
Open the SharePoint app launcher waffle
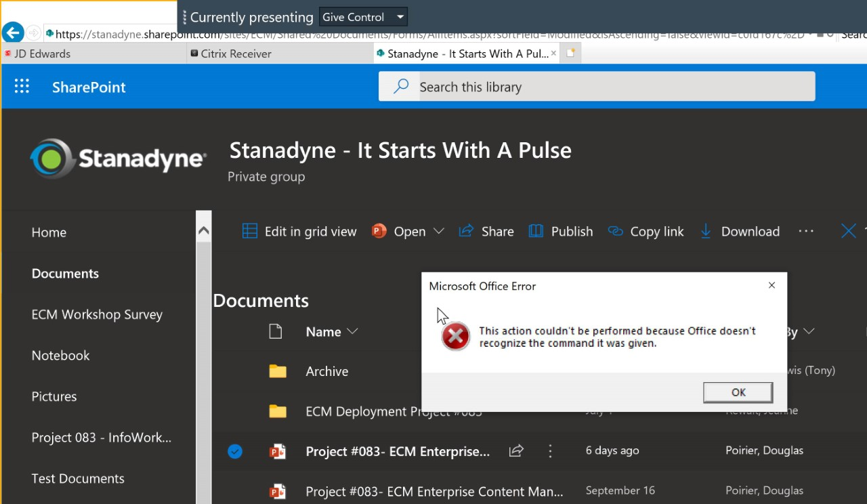[x=22, y=87]
